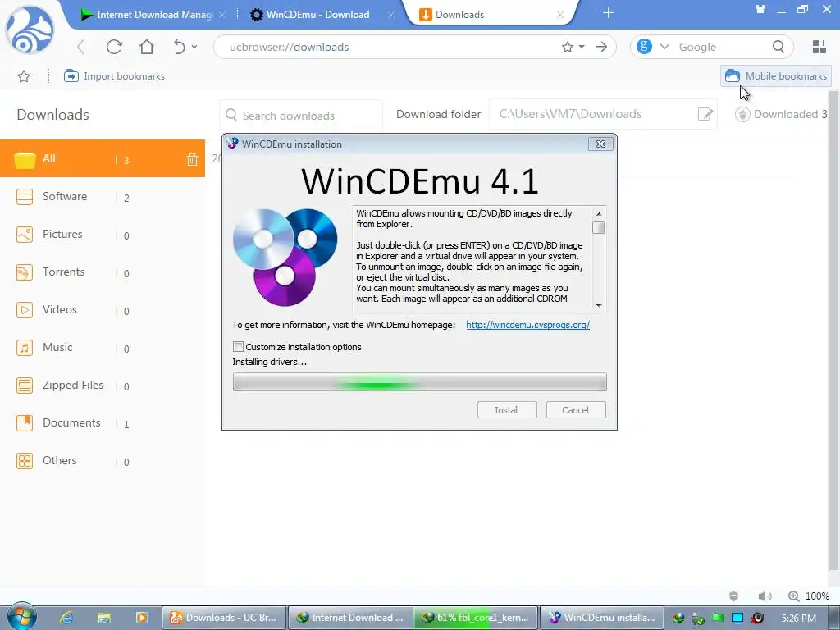The height and width of the screenshot is (630, 840).
Task: Expand the undo closed tab arrow
Action: click(x=194, y=47)
